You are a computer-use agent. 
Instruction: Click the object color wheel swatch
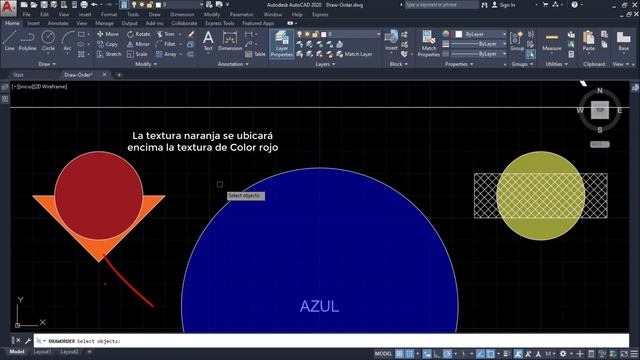[x=446, y=34]
